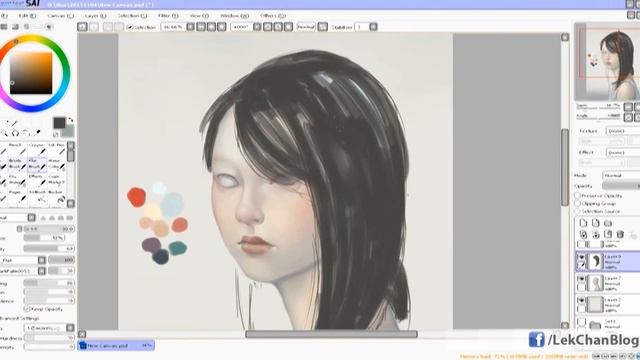
Task: Select the Oily Water brush tool
Action: (x=17, y=180)
